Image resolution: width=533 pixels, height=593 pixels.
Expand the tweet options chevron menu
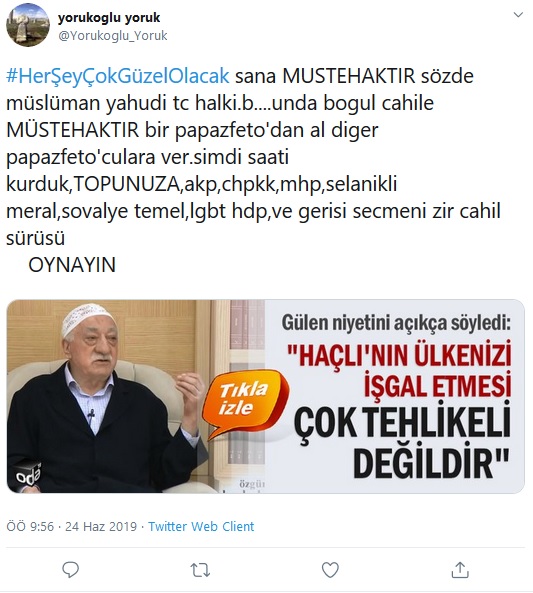point(518,15)
